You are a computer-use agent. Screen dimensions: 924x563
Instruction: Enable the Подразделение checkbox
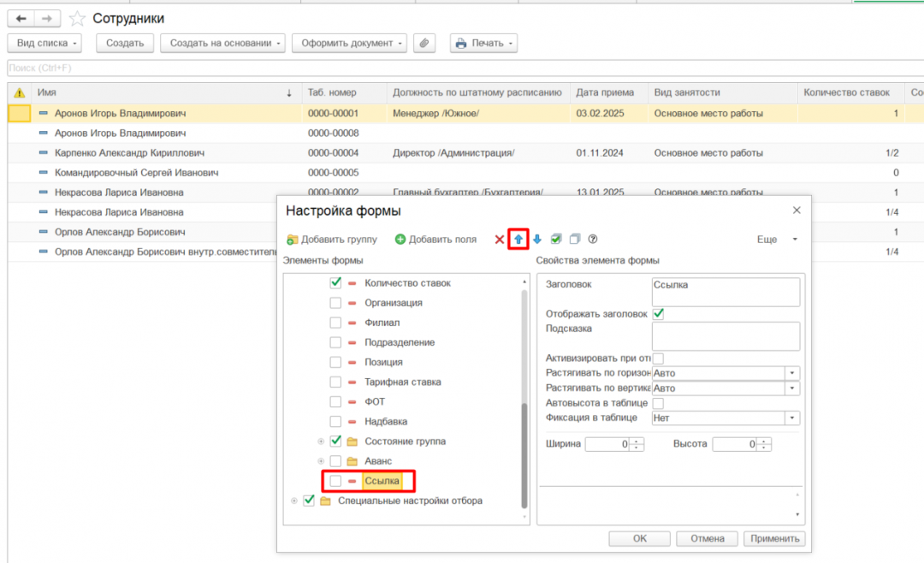[335, 342]
